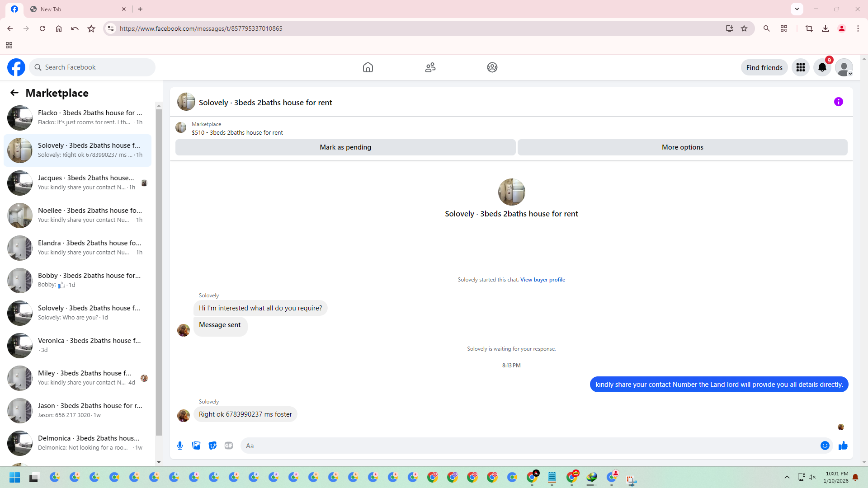Screen dimensions: 868x488
Task: Open the emoji picker in composer
Action: coord(825,446)
